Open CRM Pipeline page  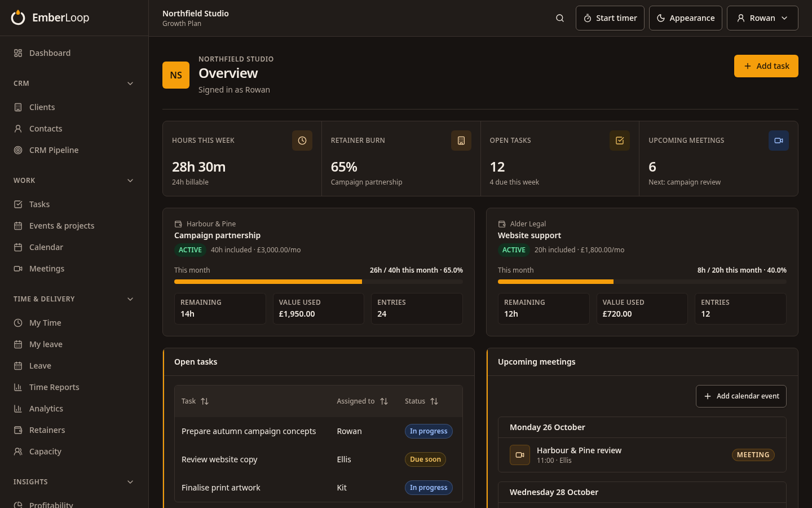(x=74, y=150)
